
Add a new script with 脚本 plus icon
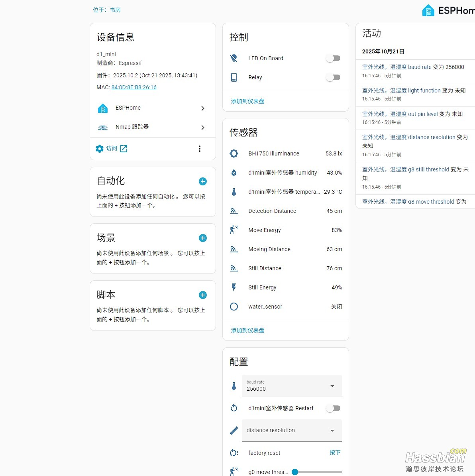(x=202, y=295)
